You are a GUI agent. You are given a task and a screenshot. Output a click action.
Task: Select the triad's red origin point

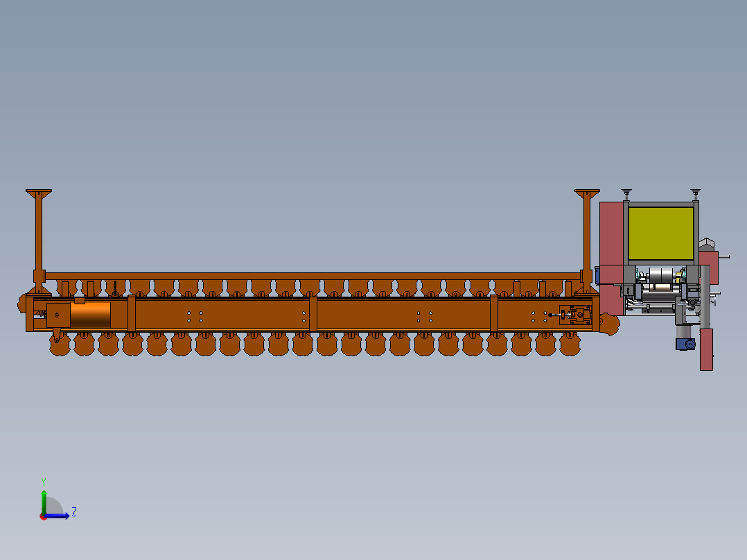44,516
